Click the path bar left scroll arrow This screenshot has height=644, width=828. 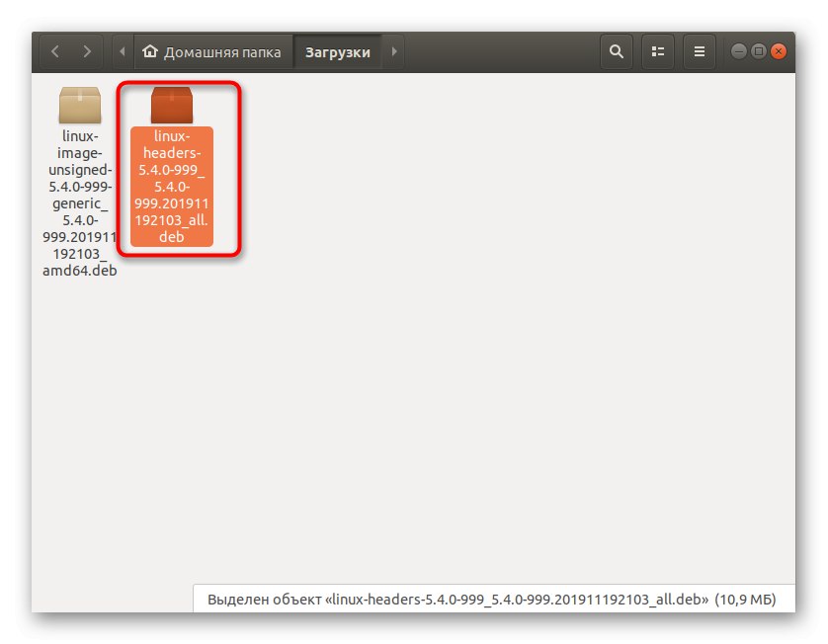[123, 51]
